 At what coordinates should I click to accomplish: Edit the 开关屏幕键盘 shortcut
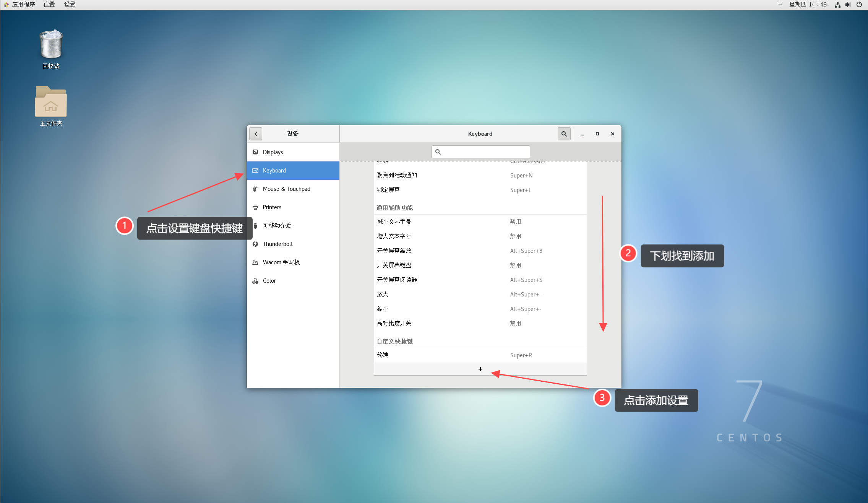coord(480,265)
